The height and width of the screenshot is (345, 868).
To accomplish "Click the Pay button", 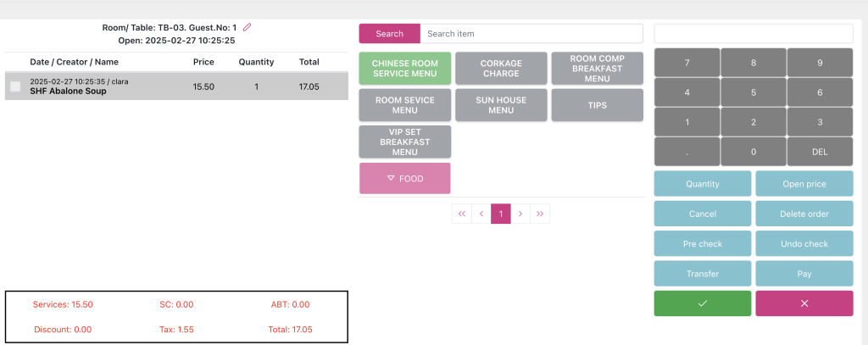I will (x=804, y=274).
